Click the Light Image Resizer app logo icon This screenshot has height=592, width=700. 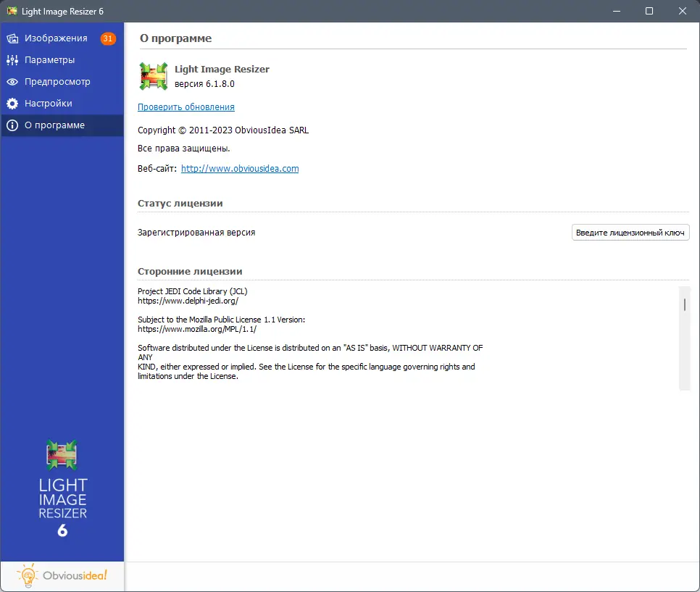154,76
